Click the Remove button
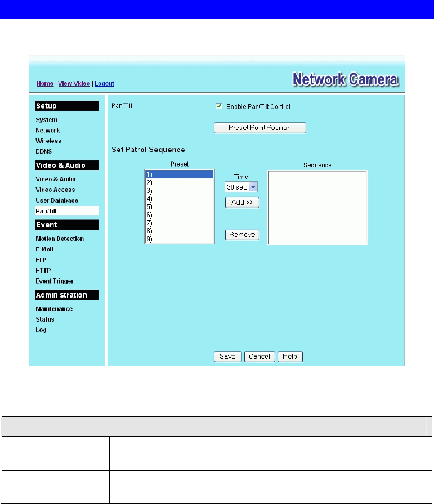Viewport: 434px width, 504px height. [x=242, y=235]
